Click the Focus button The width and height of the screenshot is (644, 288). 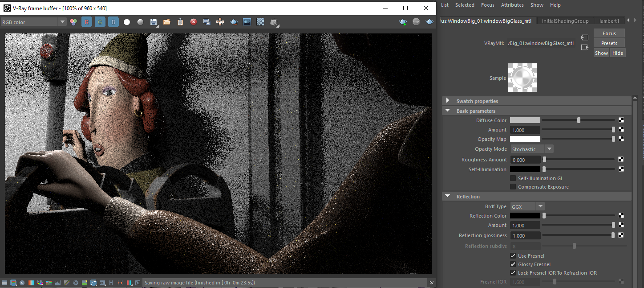click(609, 33)
